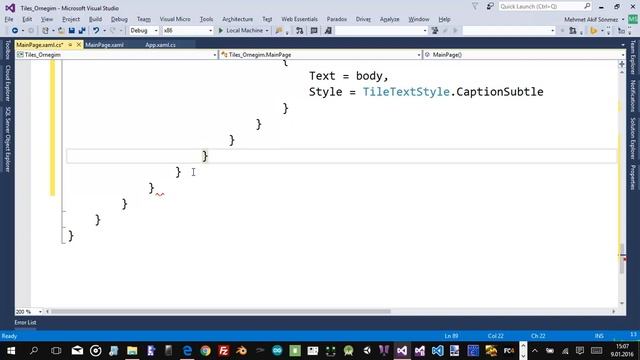
Task: Toggle pin on MainPage.xaml.cs tab
Action: click(x=70, y=45)
